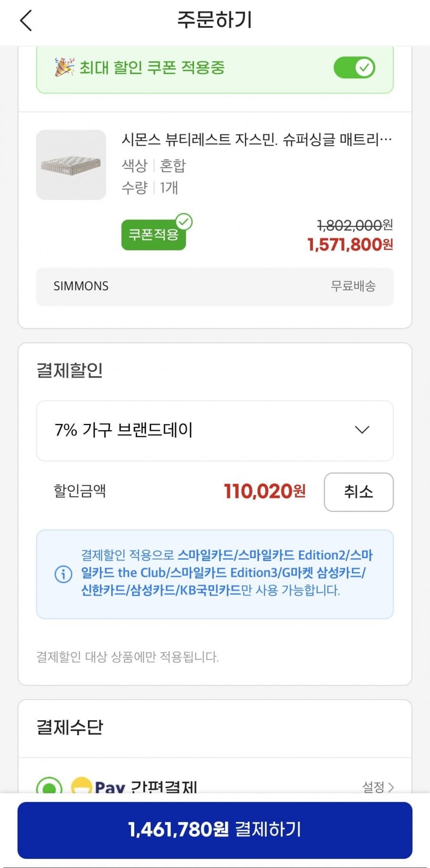Click the Smile Pay logo icon
The height and width of the screenshot is (868, 430).
click(x=81, y=785)
